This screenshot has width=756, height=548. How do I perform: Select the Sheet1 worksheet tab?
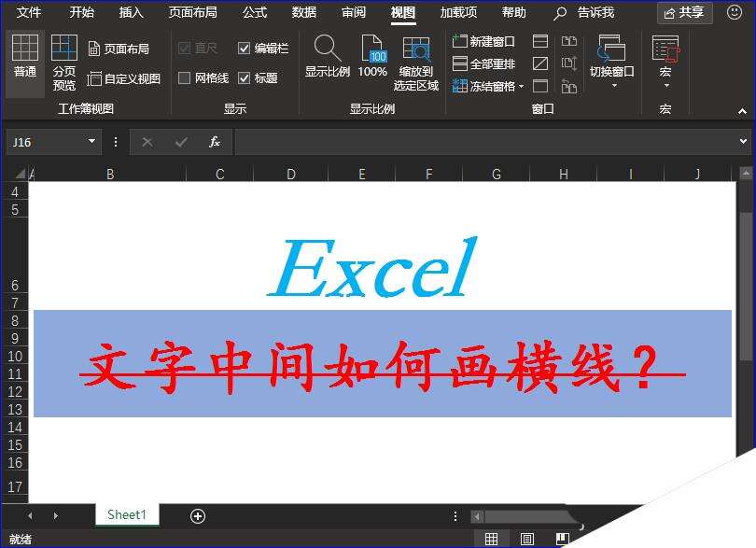(127, 514)
